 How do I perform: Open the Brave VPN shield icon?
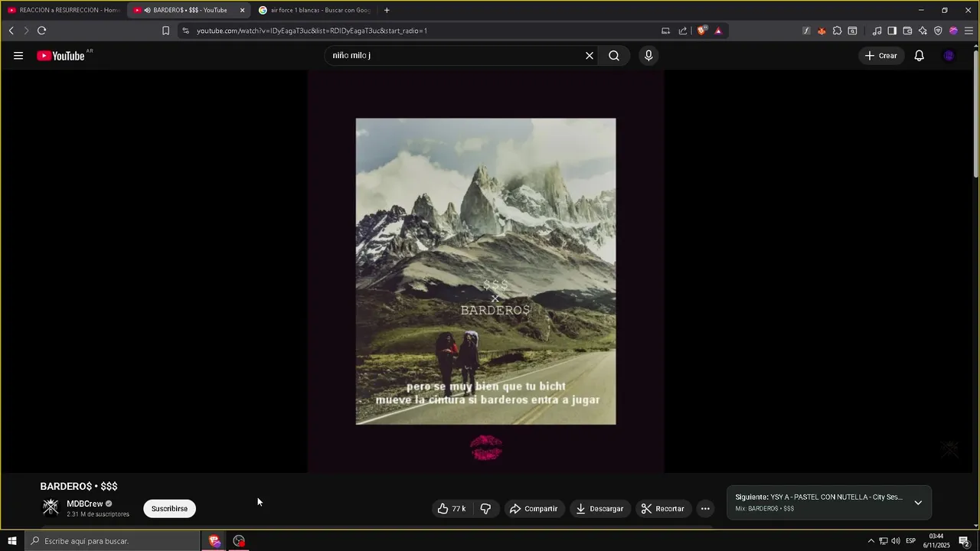coord(938,31)
